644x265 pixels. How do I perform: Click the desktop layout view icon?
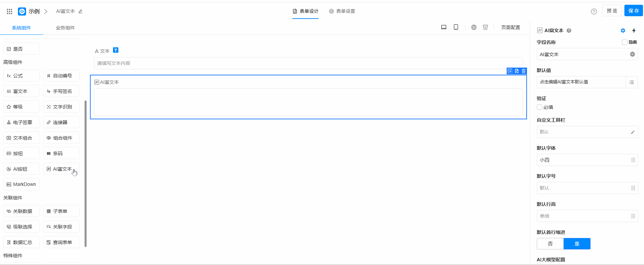pos(444,27)
